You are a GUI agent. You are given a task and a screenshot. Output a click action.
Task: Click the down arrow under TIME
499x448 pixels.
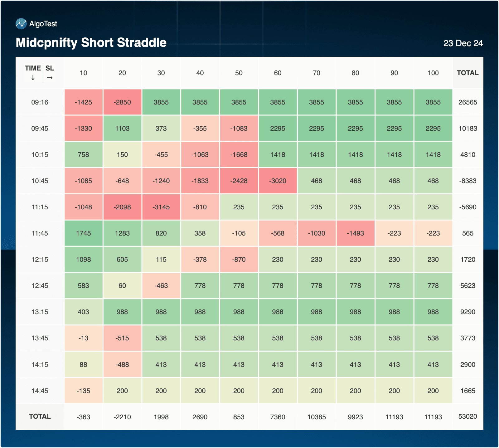coord(33,78)
